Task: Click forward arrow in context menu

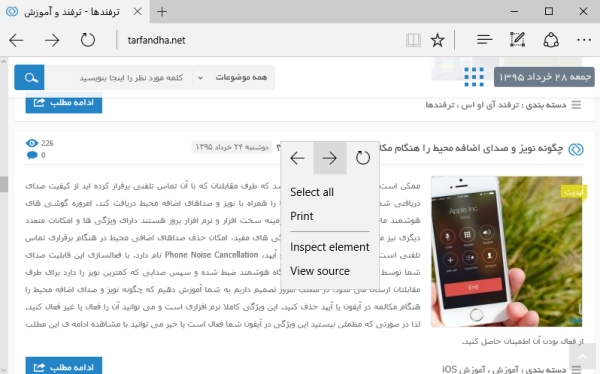Action: (330, 158)
